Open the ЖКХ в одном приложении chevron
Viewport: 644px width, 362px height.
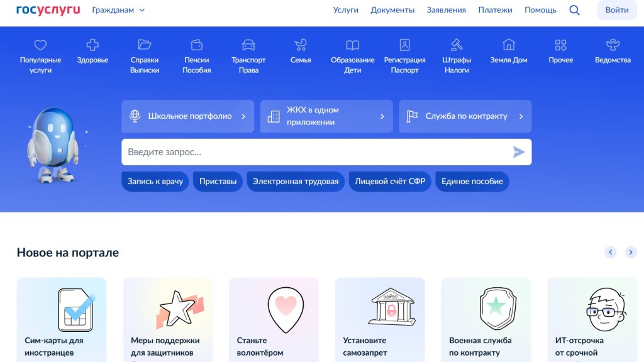click(x=382, y=116)
